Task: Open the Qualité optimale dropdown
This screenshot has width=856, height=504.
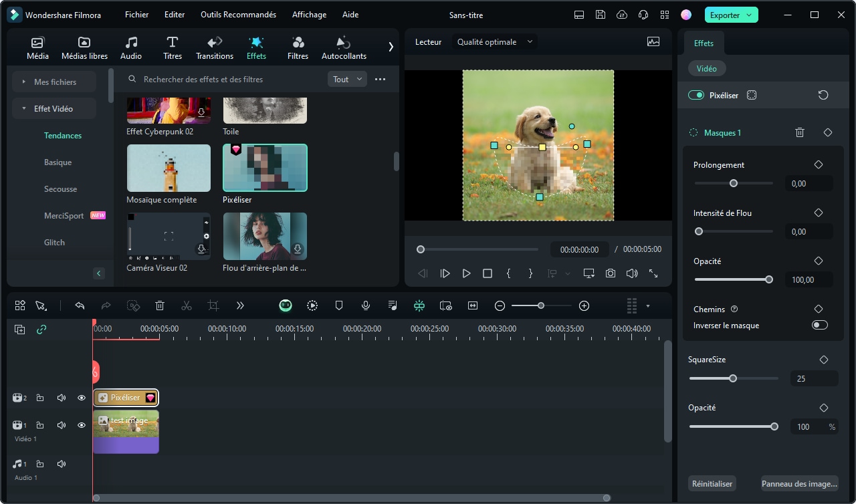Action: click(495, 42)
